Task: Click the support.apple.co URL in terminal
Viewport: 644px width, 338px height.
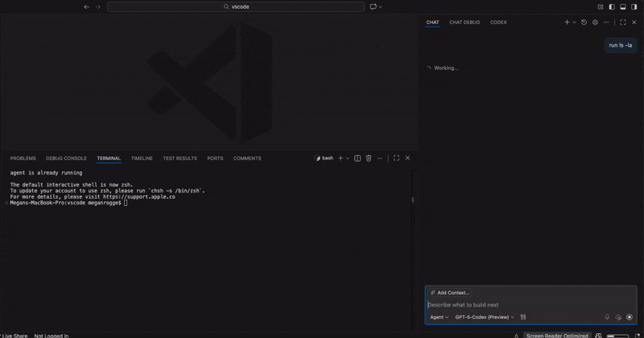Action: point(138,196)
